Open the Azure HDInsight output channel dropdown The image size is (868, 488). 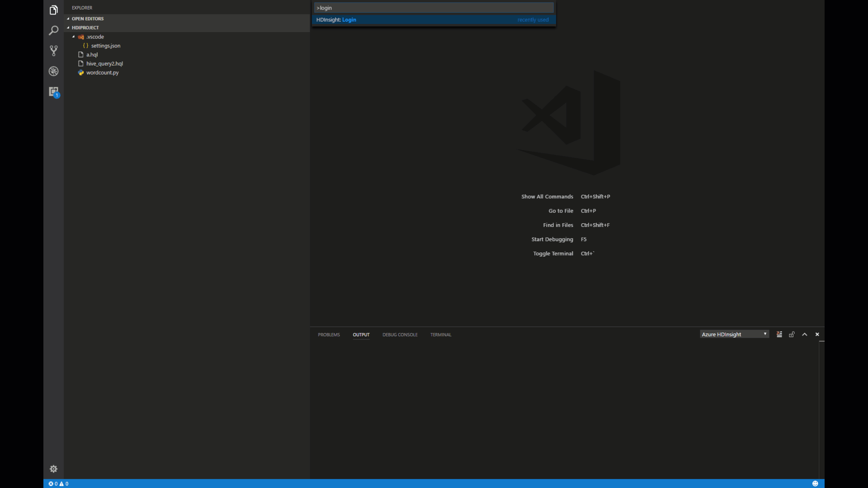734,334
